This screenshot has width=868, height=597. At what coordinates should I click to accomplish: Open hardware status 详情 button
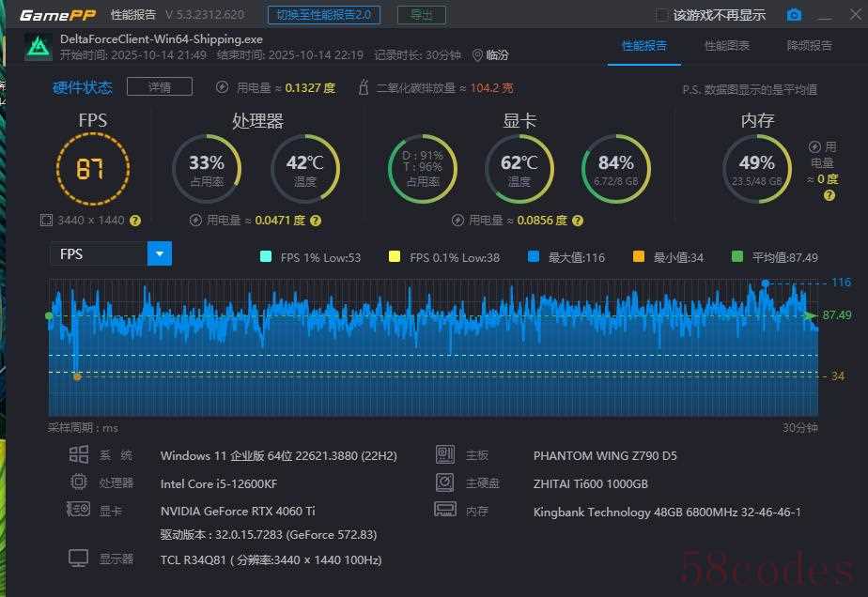tap(159, 87)
